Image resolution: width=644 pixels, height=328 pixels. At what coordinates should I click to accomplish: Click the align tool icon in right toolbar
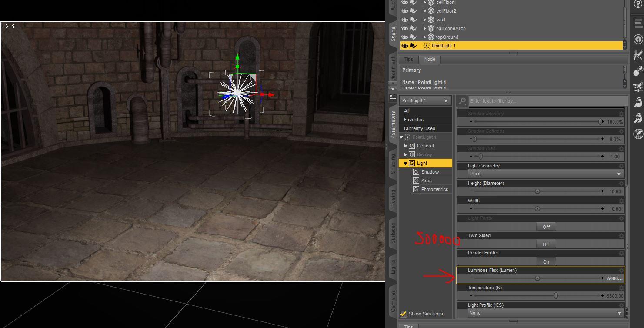tap(638, 23)
